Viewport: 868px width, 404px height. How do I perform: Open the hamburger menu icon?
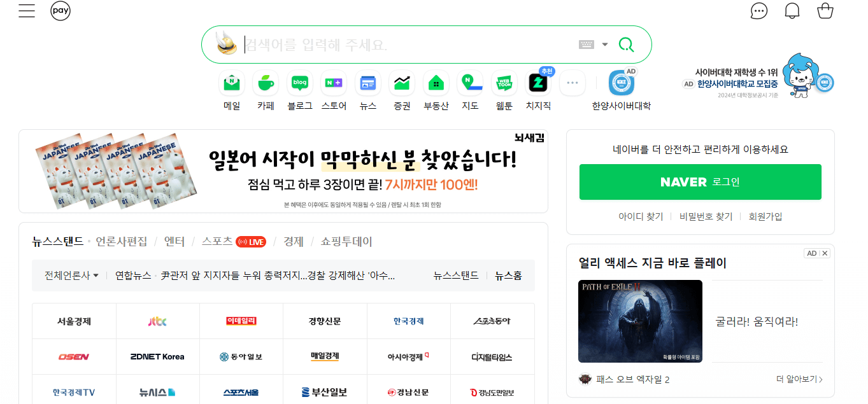tap(27, 11)
